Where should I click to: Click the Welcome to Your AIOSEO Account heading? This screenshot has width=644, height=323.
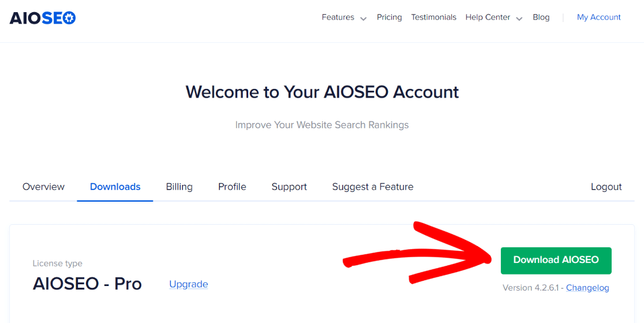pyautogui.click(x=322, y=92)
